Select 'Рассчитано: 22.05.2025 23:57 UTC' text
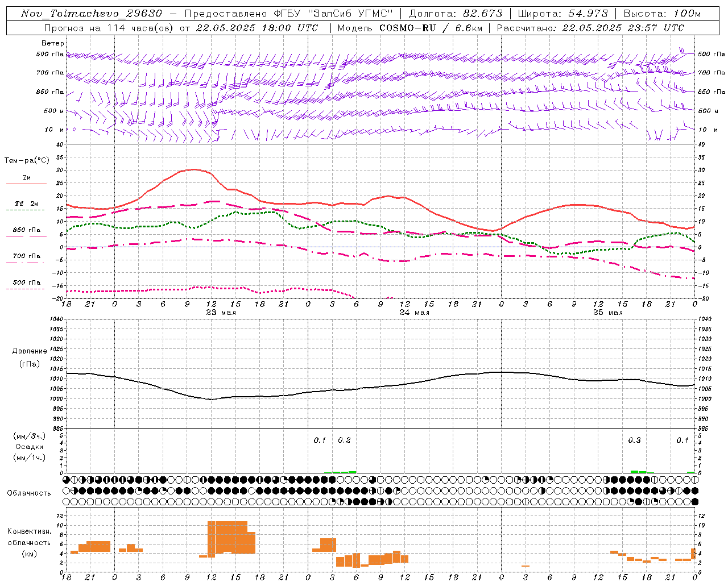This screenshot has height=582, width=728. [x=590, y=28]
